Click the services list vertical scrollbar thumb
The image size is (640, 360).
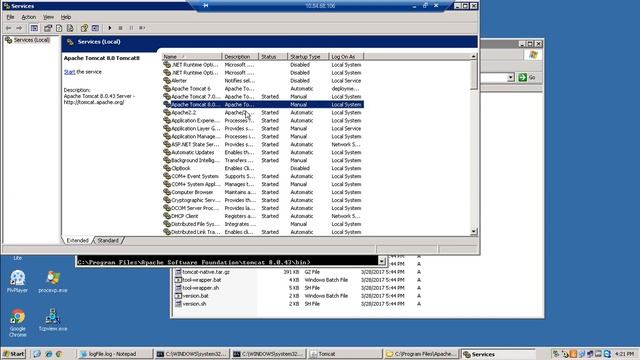[x=474, y=75]
